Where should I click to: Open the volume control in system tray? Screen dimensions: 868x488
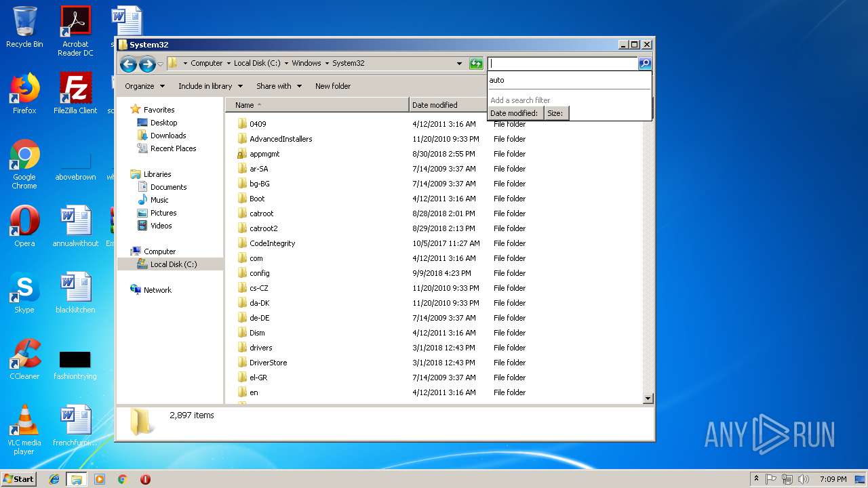click(x=804, y=479)
